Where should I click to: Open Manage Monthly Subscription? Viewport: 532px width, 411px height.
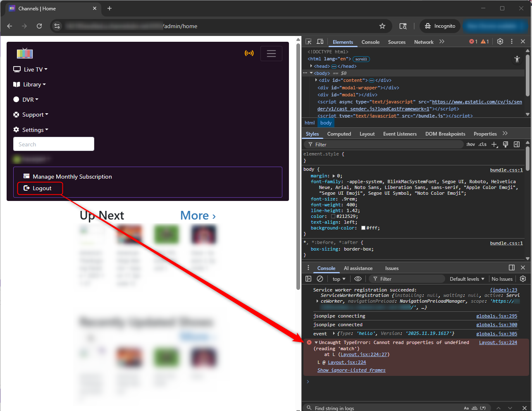click(x=72, y=177)
